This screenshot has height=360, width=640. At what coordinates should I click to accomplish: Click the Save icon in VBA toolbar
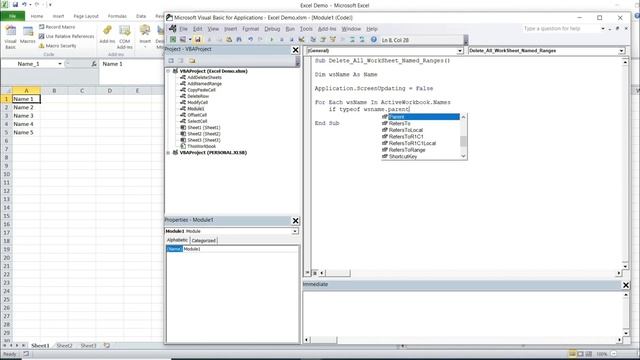point(198,40)
